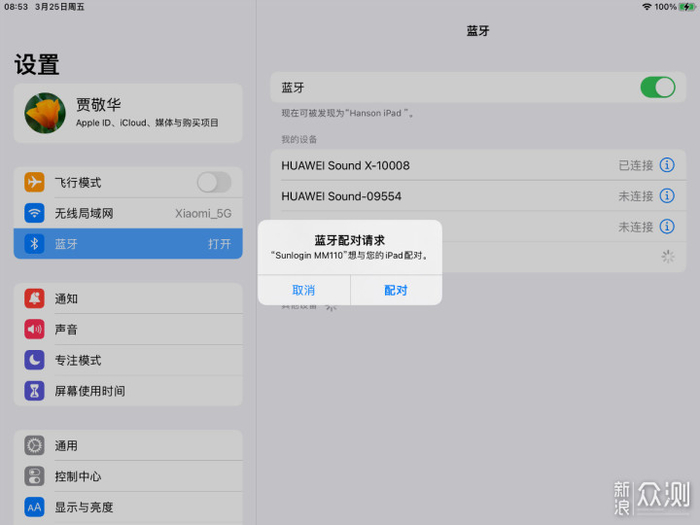Tap 飞行模式 label text
Image resolution: width=700 pixels, height=525 pixels.
78,182
